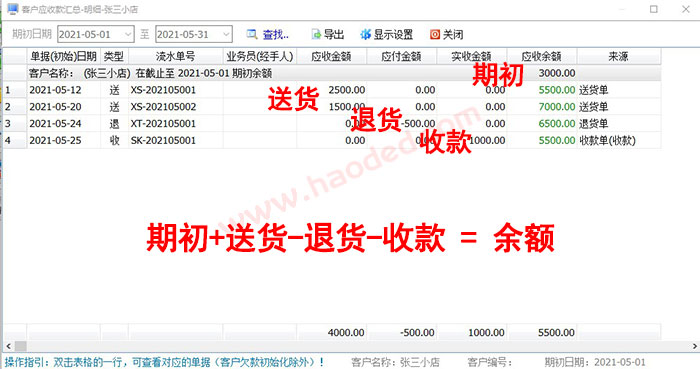Click total -500.00 in footer
The image size is (700, 369).
coord(417,332)
